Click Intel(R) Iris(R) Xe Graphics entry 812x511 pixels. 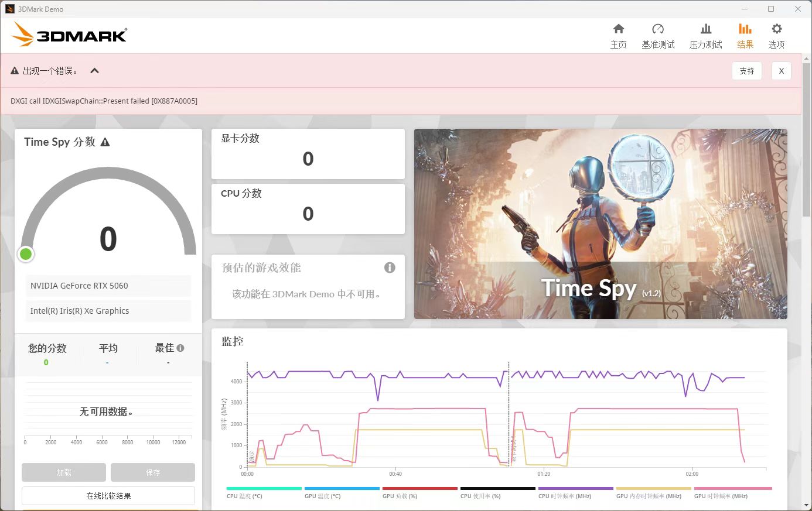pos(108,311)
